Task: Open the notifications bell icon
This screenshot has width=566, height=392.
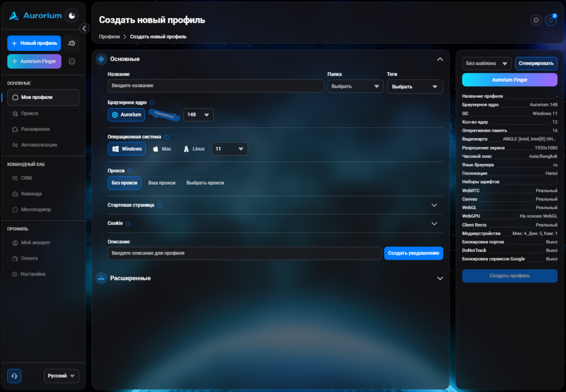Action: [551, 20]
